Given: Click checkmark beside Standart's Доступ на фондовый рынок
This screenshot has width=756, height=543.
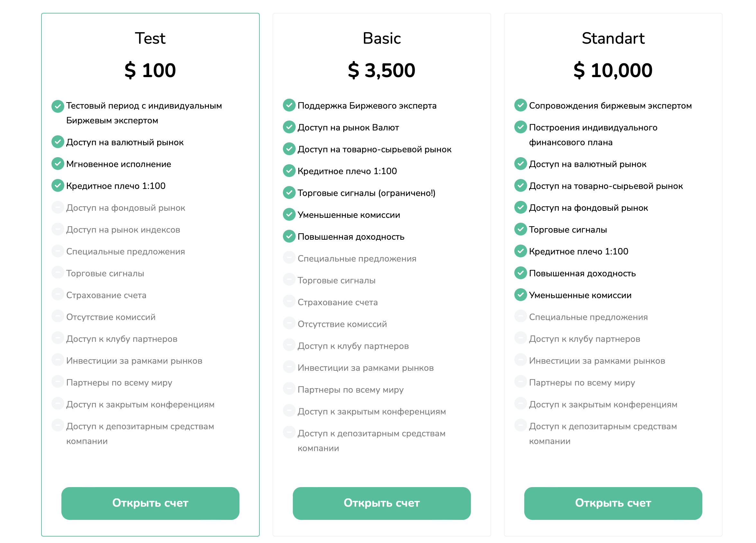Looking at the screenshot, I should (520, 207).
